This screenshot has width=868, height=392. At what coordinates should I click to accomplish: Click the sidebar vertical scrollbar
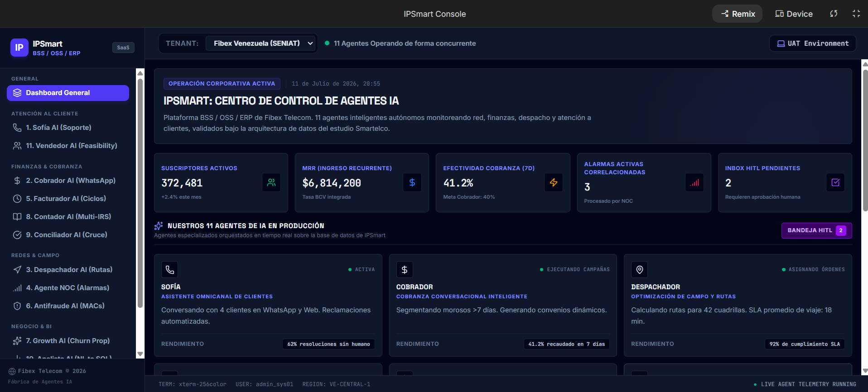point(140,194)
